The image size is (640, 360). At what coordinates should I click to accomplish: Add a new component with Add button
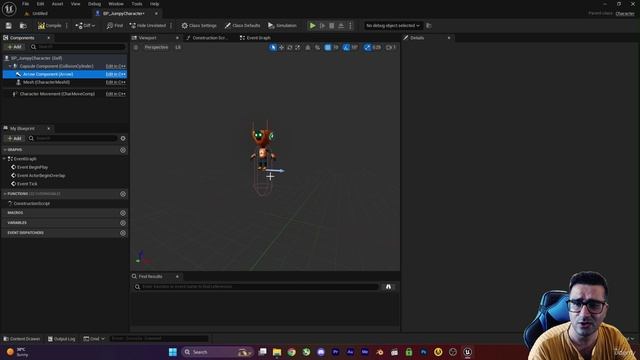coord(14,47)
